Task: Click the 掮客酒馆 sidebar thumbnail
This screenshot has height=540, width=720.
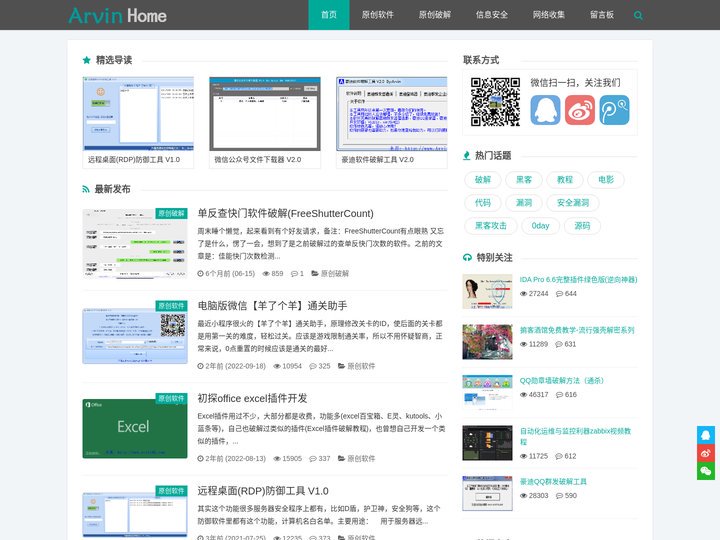Action: (x=487, y=342)
